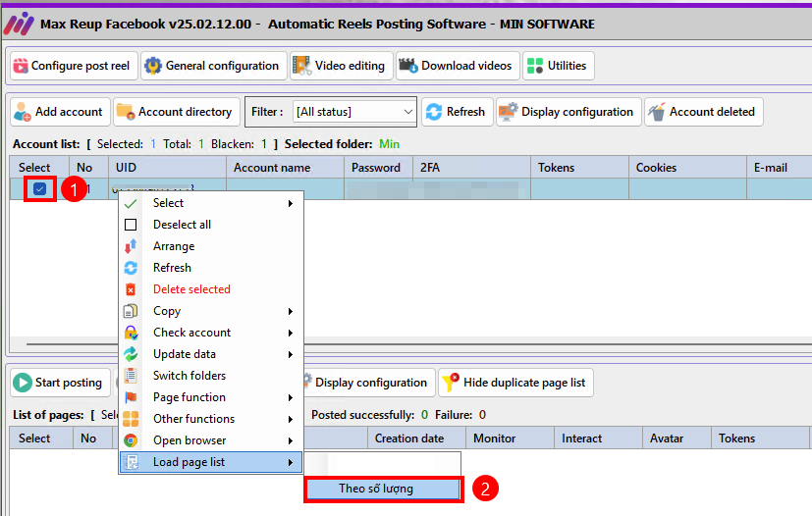
Task: Uncheck the account row 1 checkbox
Action: (40, 189)
